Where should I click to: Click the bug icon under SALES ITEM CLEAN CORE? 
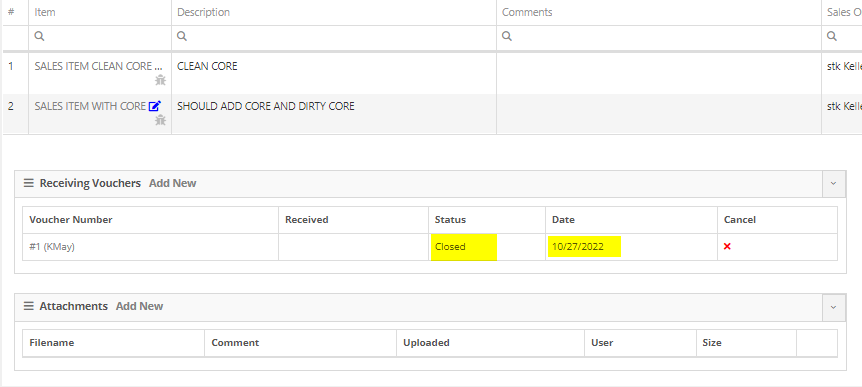(x=160, y=80)
